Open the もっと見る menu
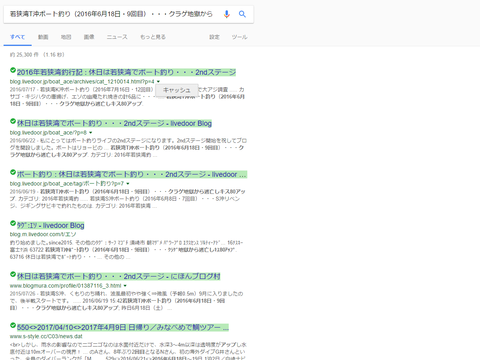The width and height of the screenshot is (480, 360). pyautogui.click(x=153, y=37)
